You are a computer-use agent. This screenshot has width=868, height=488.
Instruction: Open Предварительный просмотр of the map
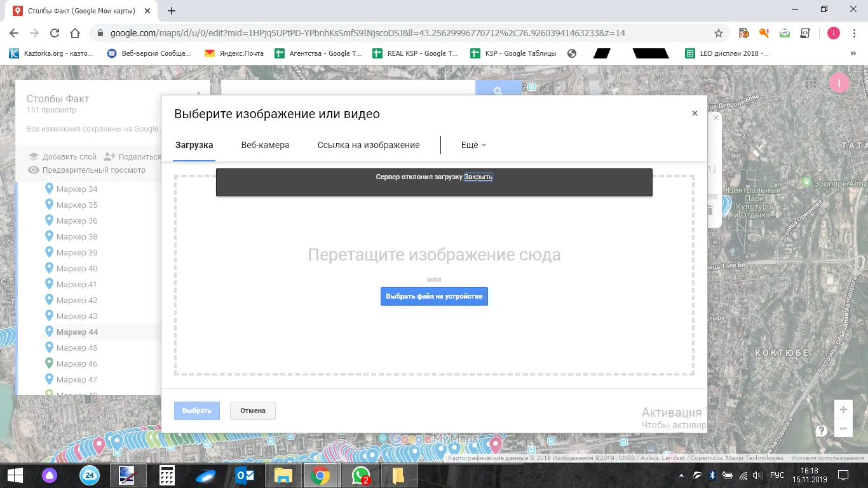(86, 170)
